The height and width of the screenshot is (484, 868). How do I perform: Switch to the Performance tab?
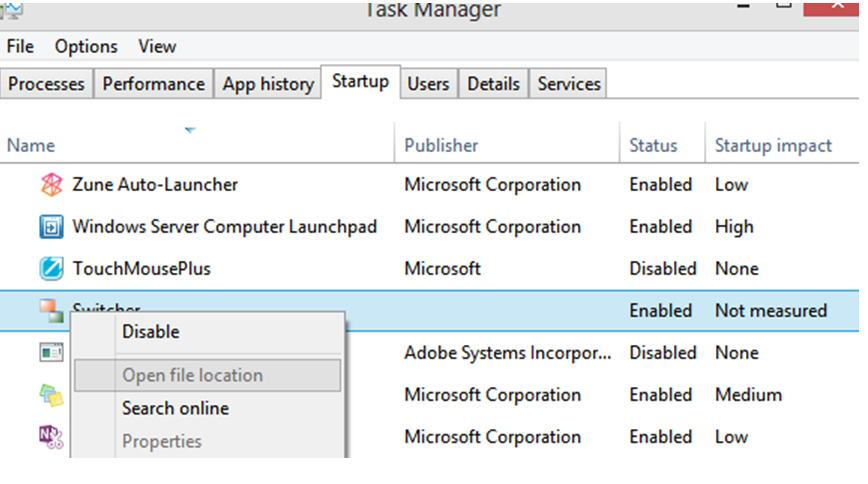click(x=153, y=84)
